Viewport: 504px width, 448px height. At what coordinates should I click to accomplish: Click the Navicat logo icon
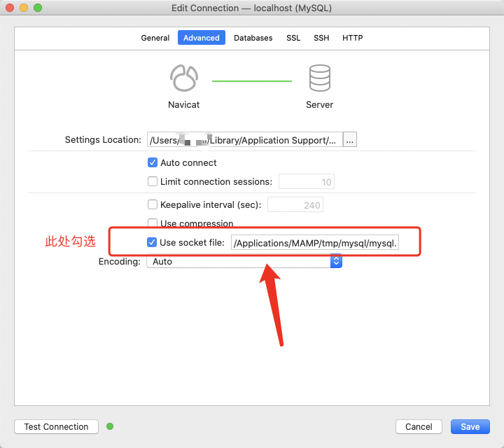(x=184, y=78)
